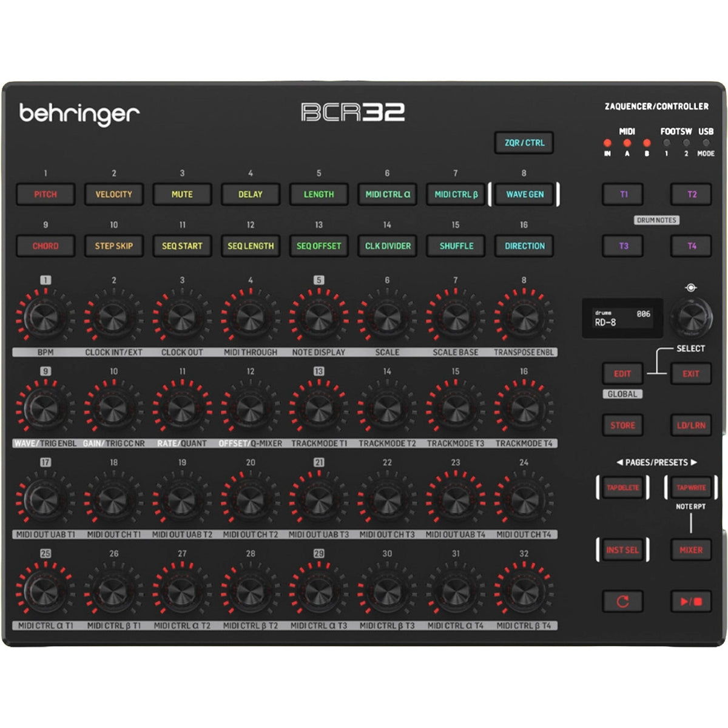This screenshot has width=728, height=728.
Task: Select the DIRECTION button
Action: click(525, 246)
